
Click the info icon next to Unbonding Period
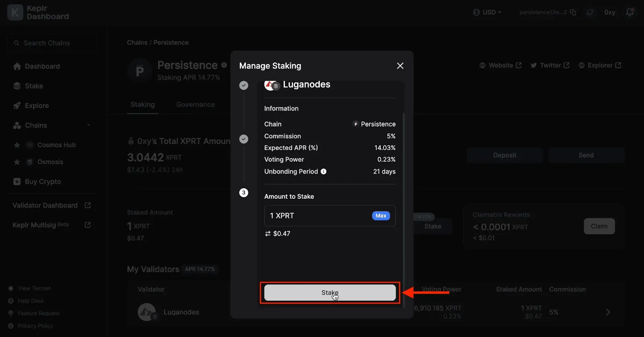coord(324,172)
